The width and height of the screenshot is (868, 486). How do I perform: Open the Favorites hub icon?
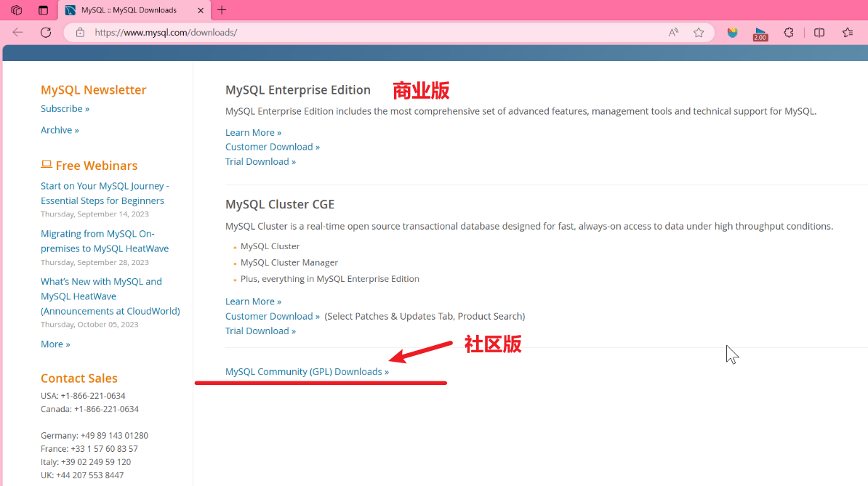click(x=847, y=32)
